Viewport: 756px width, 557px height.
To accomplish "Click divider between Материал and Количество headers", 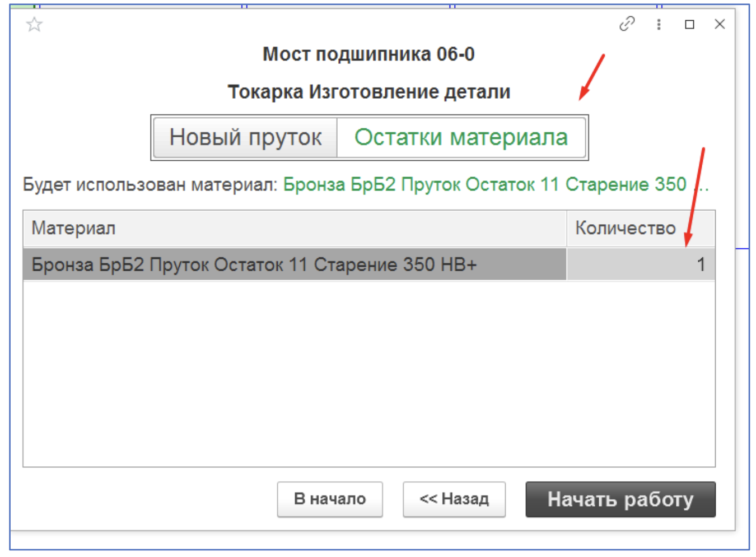I will coord(567,228).
